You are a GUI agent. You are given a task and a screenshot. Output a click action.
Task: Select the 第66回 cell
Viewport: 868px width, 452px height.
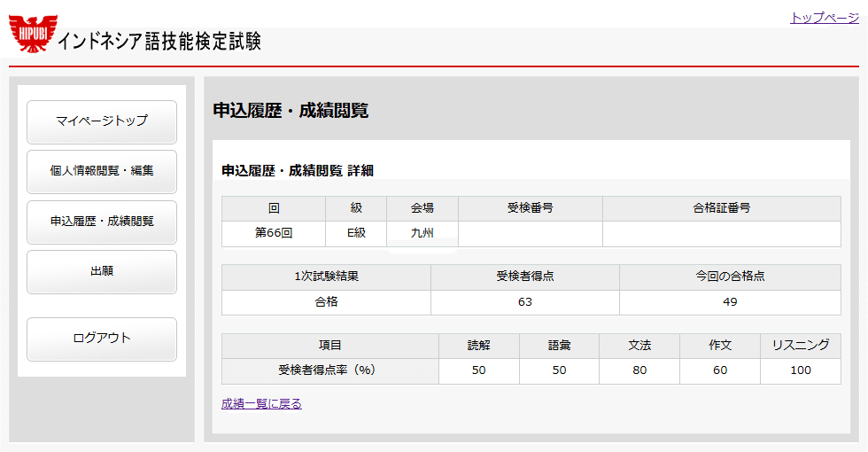[x=274, y=233]
